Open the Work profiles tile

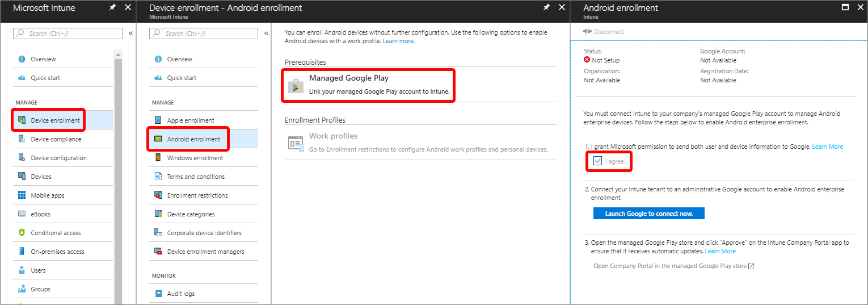(x=420, y=143)
